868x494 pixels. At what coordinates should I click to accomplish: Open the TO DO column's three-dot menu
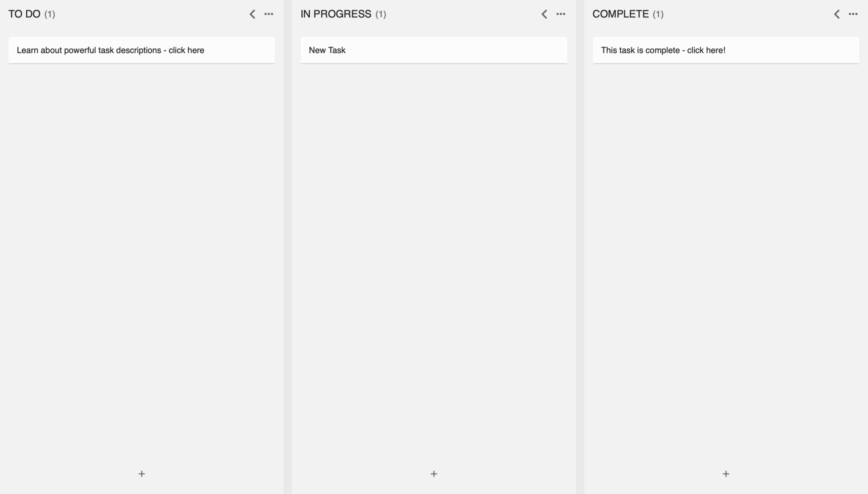coord(269,14)
